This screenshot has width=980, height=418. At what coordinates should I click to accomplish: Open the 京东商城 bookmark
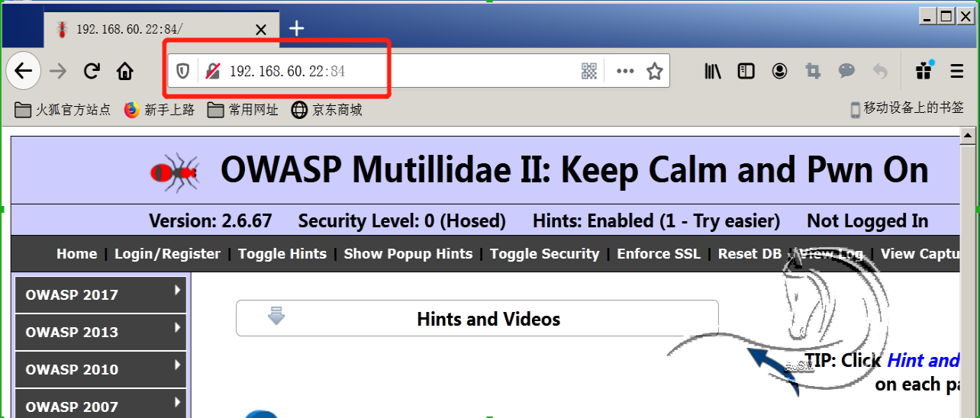[x=327, y=110]
